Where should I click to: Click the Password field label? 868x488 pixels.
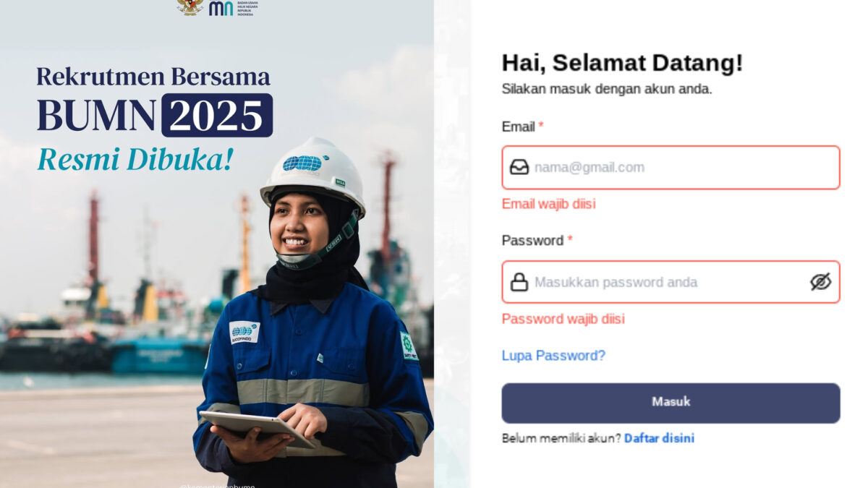point(532,240)
